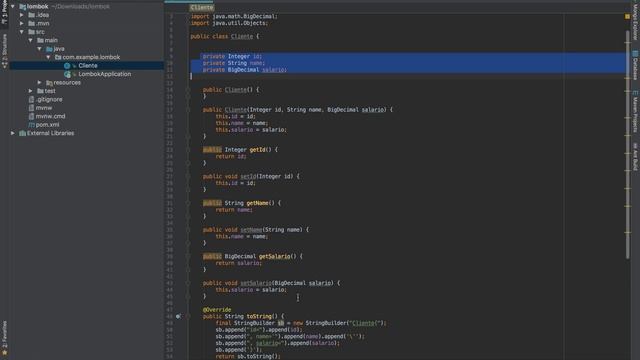
Task: Click the toString override gutter icon
Action: 178,316
